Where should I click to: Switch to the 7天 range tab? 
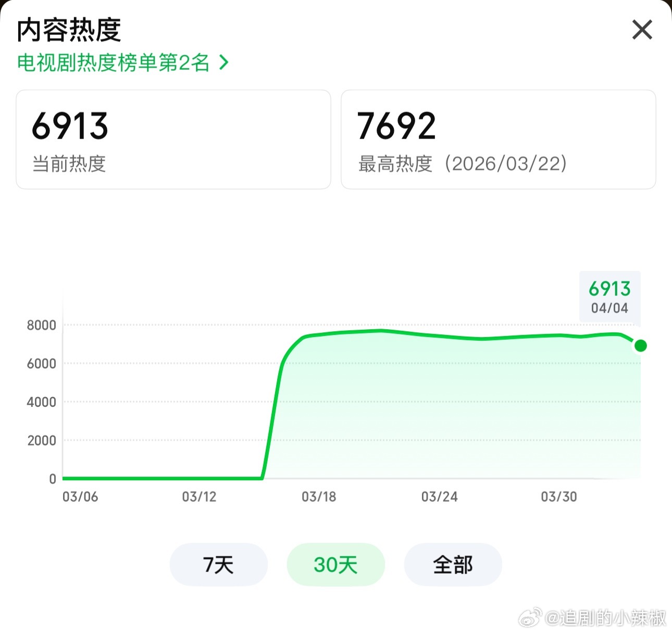point(219,565)
